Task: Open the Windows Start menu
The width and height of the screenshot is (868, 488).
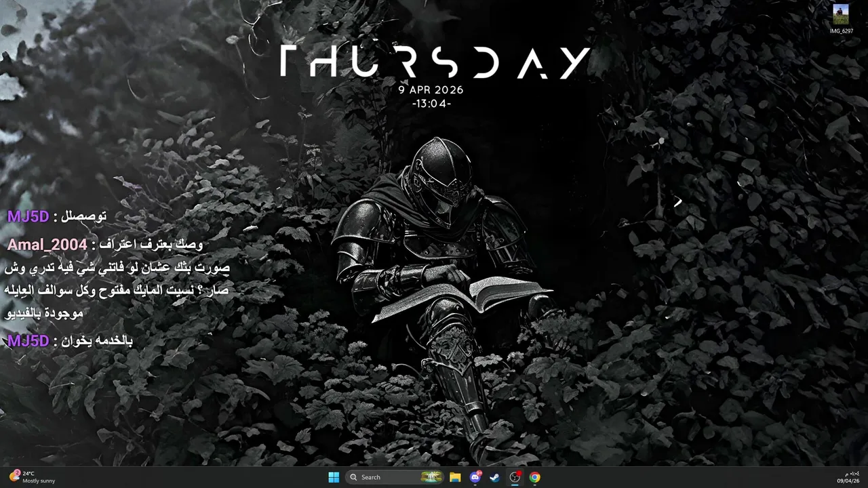Action: (x=334, y=477)
